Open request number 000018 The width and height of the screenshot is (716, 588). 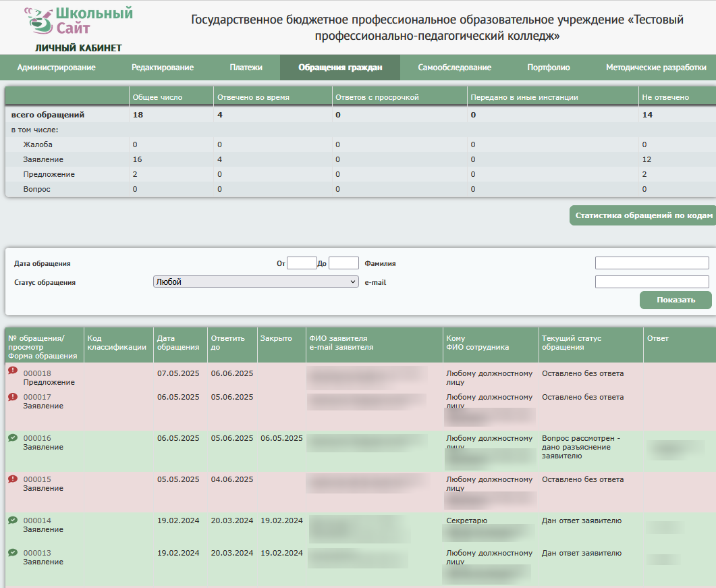point(37,373)
